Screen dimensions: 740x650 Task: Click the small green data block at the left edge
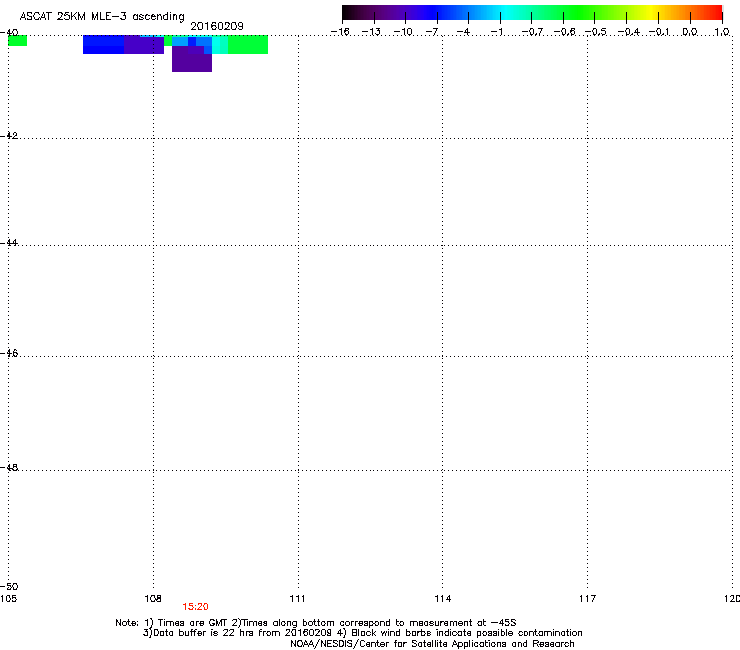[x=17, y=41]
